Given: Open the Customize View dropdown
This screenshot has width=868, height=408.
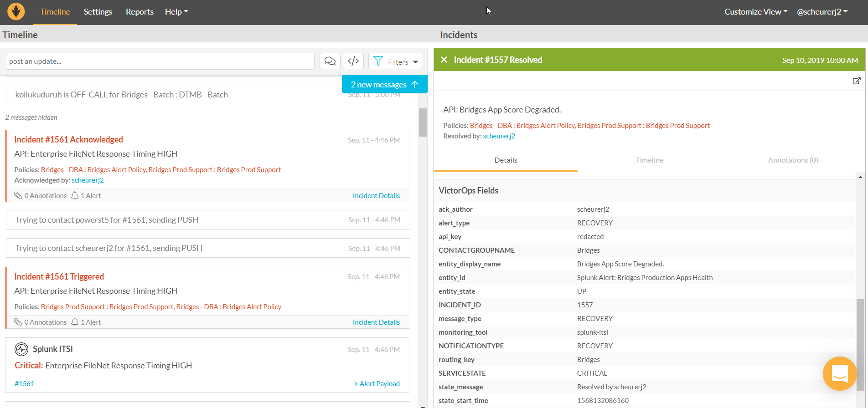Looking at the screenshot, I should tap(756, 12).
